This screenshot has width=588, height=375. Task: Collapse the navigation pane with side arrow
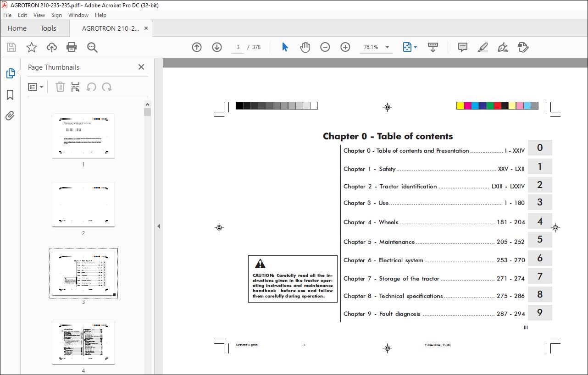click(159, 226)
